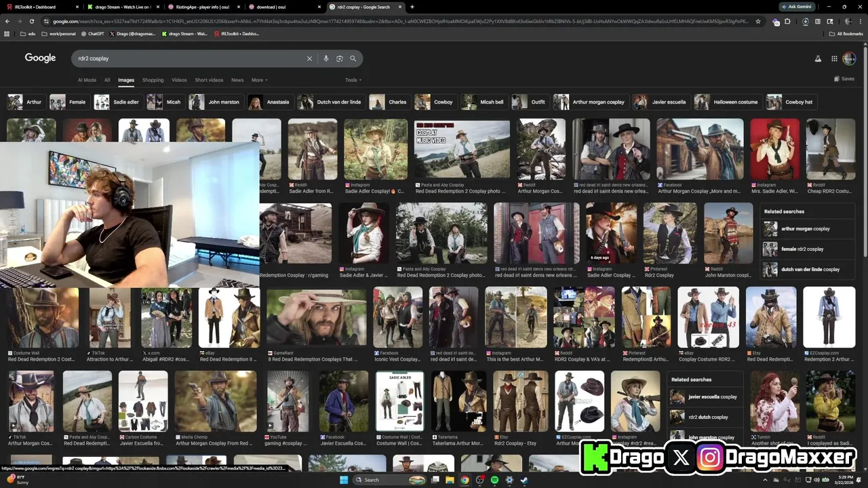This screenshot has height=488, width=868.
Task: Select the Short videos tab
Action: [209, 80]
